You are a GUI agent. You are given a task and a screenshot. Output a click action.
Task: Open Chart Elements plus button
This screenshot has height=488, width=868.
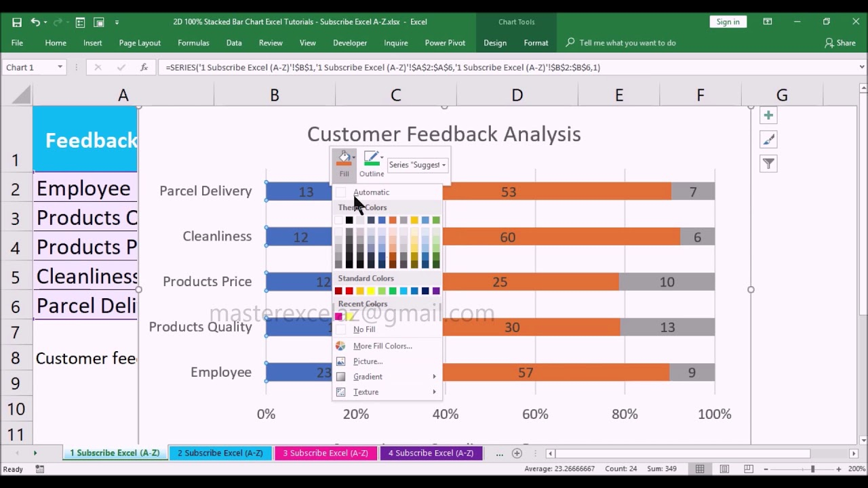(x=768, y=116)
